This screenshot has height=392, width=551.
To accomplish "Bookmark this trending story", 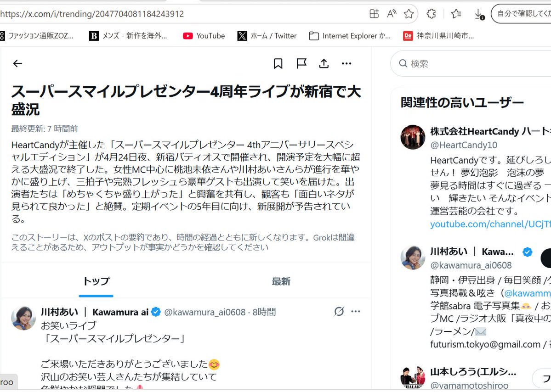I will tap(278, 64).
